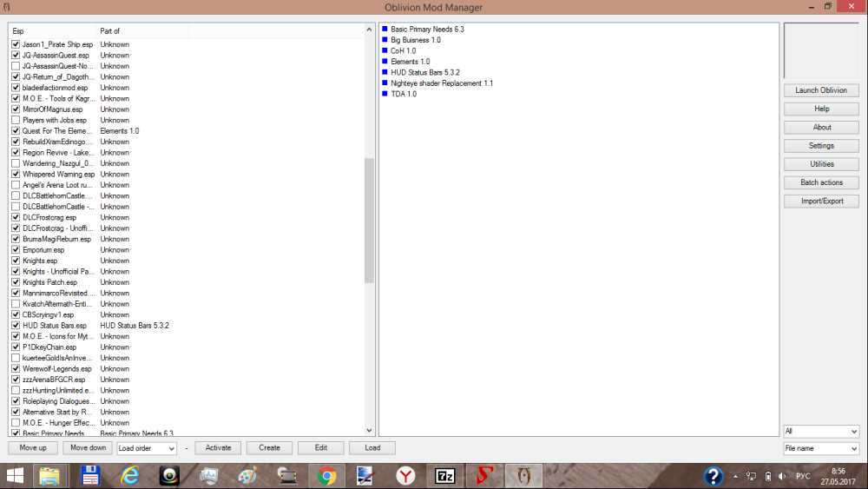Click esp list scrollbar thumb
Screen dimensions: 868x489
[x=369, y=221]
